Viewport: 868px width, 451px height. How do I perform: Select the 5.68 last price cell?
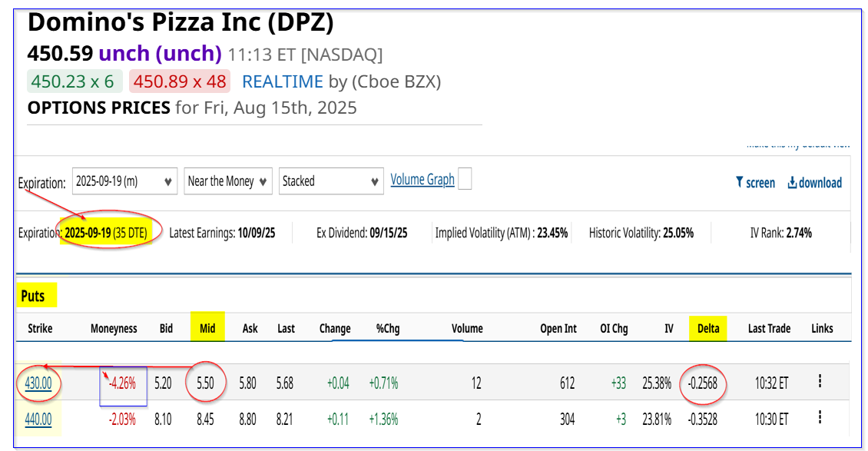285,383
